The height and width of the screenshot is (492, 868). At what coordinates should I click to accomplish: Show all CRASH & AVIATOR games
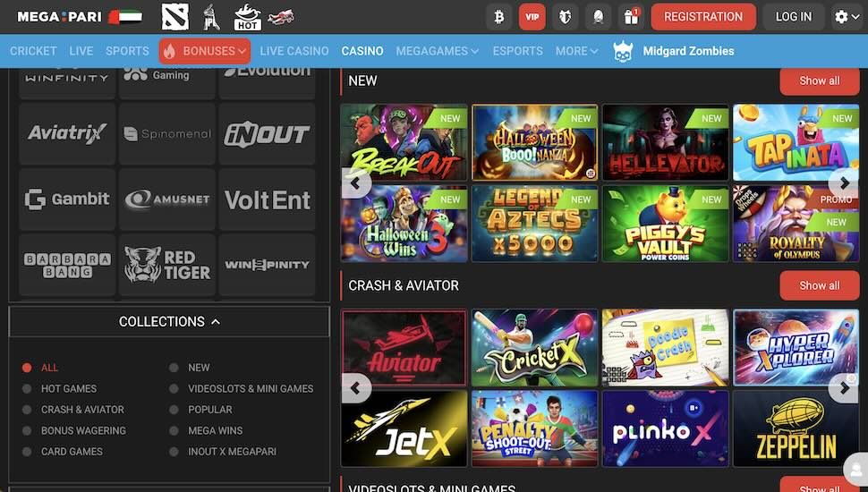point(820,285)
